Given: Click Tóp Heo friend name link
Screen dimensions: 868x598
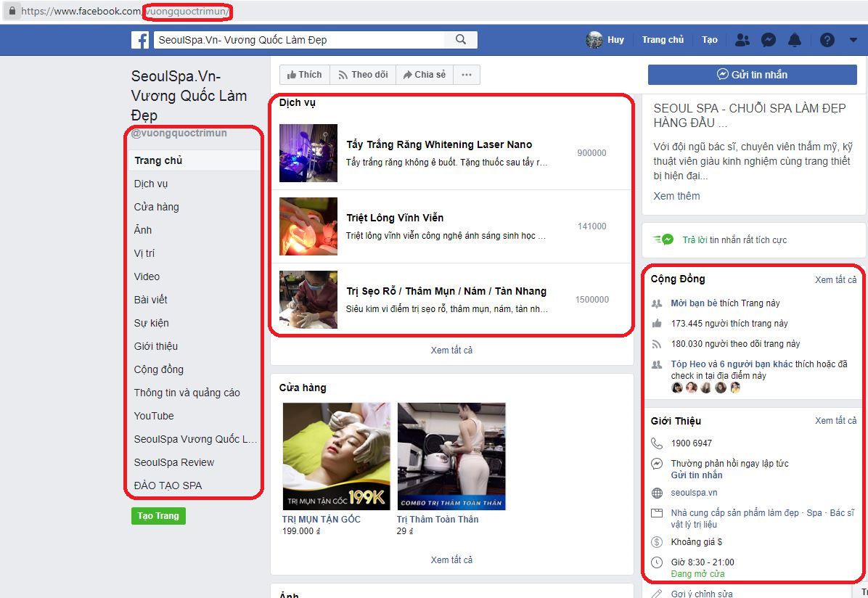Looking at the screenshot, I should coord(688,364).
